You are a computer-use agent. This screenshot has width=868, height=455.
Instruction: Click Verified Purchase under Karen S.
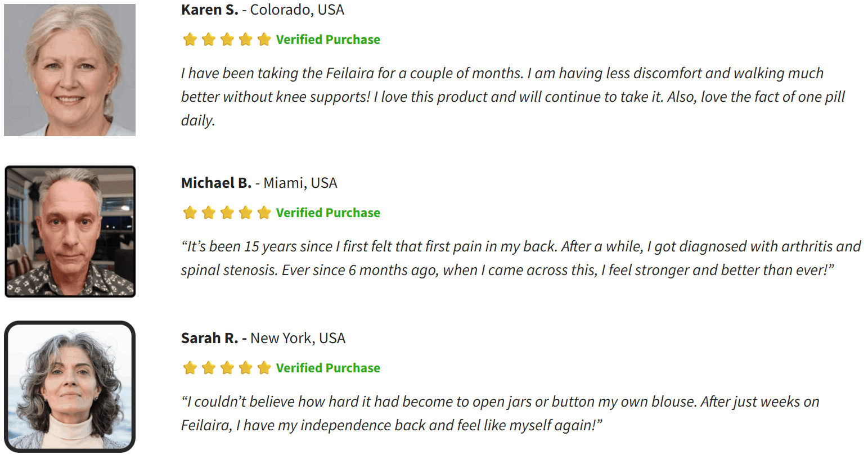click(328, 39)
